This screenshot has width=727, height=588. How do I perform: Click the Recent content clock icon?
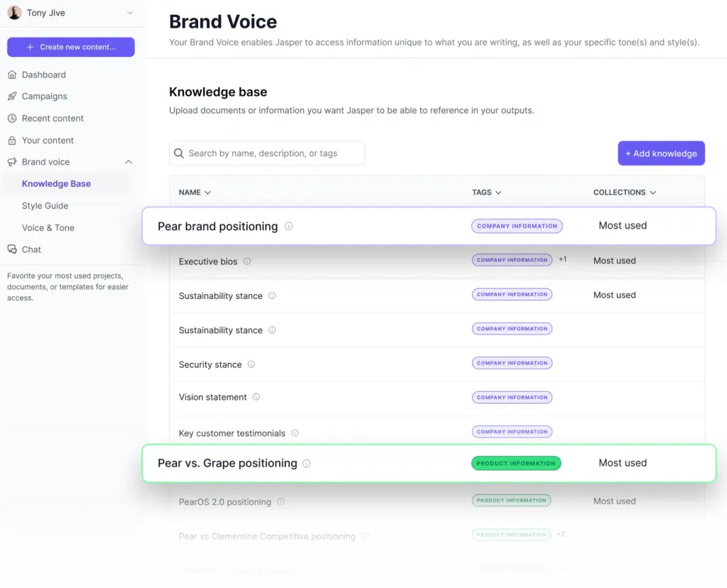coord(12,119)
